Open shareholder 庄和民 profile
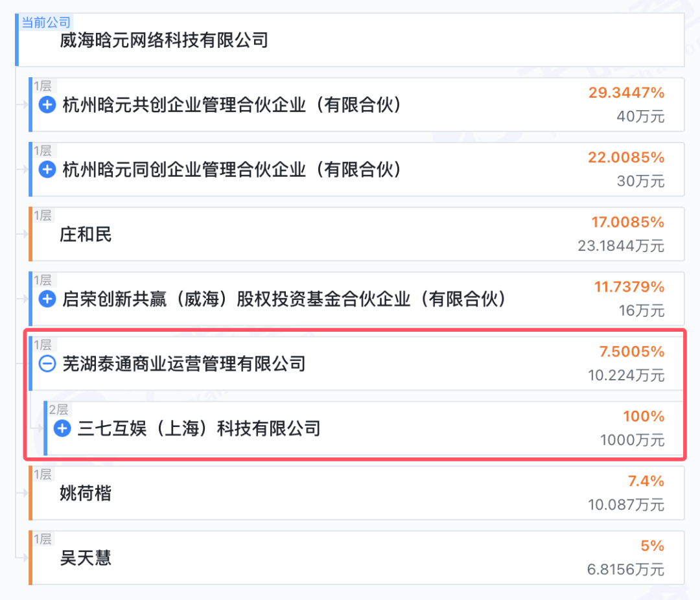Viewport: 700px width, 600px height. coord(86,234)
